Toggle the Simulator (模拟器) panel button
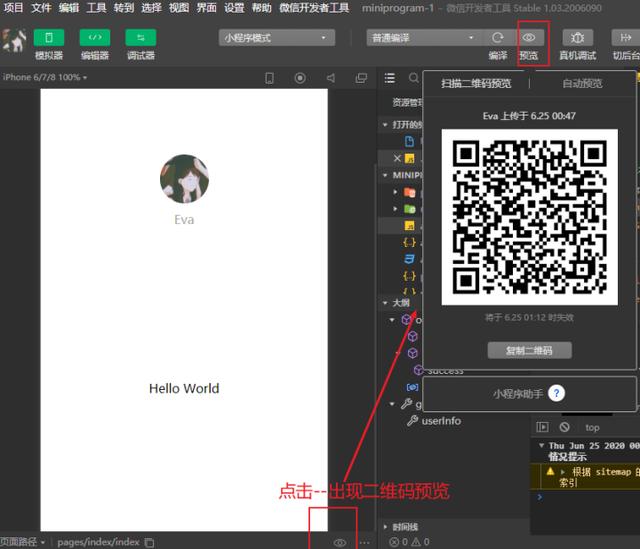The width and height of the screenshot is (640, 549). [x=49, y=38]
